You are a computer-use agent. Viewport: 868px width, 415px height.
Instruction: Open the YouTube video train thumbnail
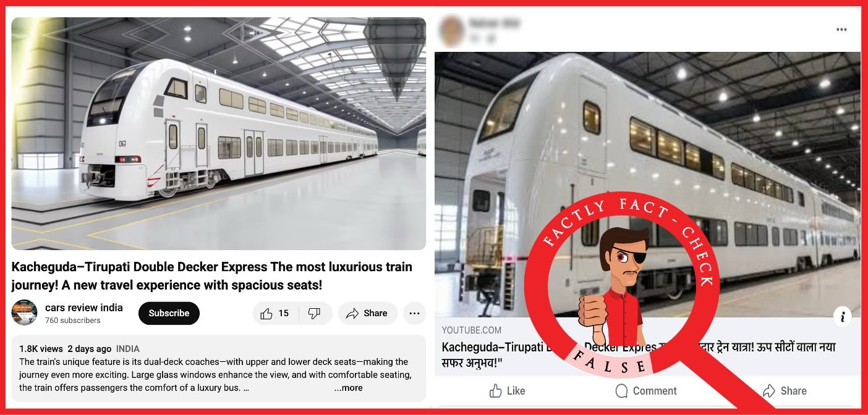pos(219,133)
